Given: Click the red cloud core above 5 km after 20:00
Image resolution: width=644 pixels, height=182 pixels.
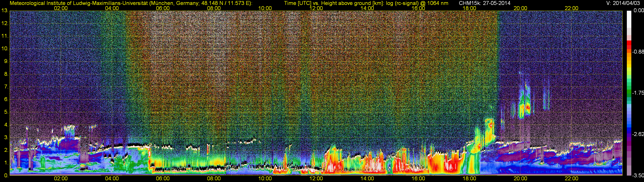Looking at the screenshot, I should coord(527,107).
